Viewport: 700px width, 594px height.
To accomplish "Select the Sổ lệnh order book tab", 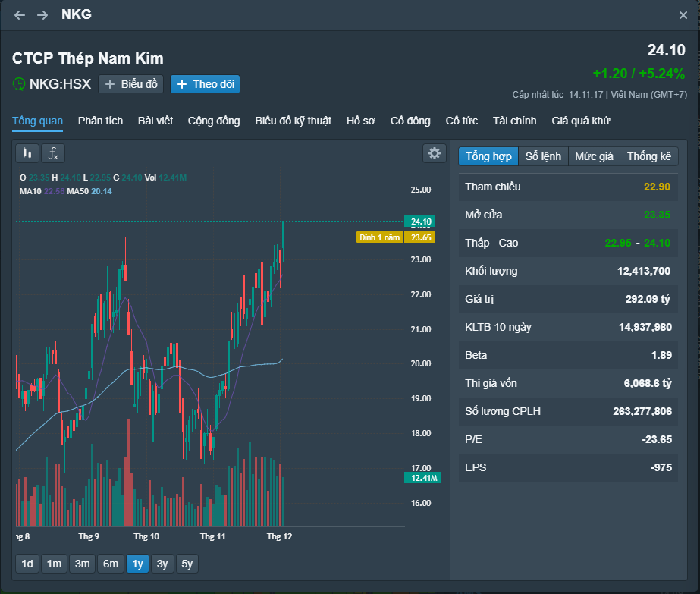I will [543, 156].
